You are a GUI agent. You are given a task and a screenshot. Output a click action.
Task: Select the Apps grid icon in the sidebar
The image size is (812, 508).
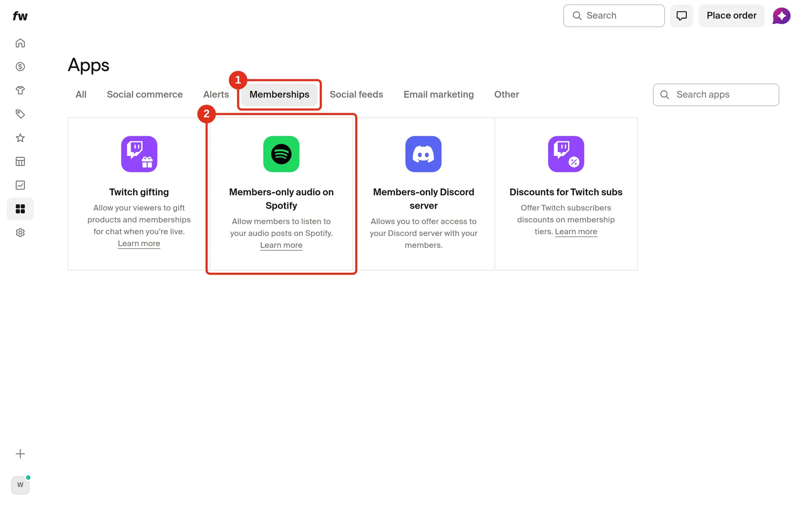[x=20, y=209]
